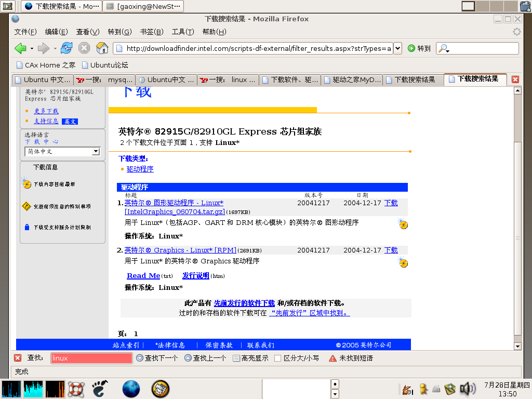Switch to the 一搜: mysq tab

coord(104,79)
